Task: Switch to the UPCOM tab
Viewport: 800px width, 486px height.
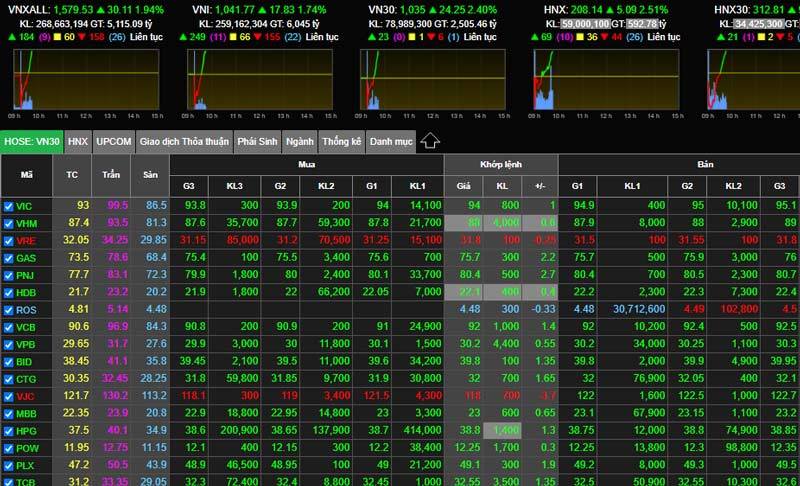Action: pos(114,142)
